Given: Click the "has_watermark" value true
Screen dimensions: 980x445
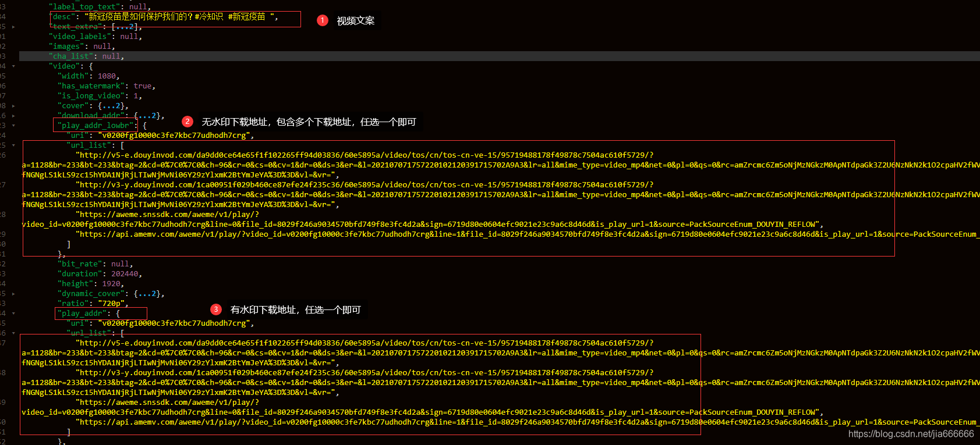Looking at the screenshot, I should 143,86.
